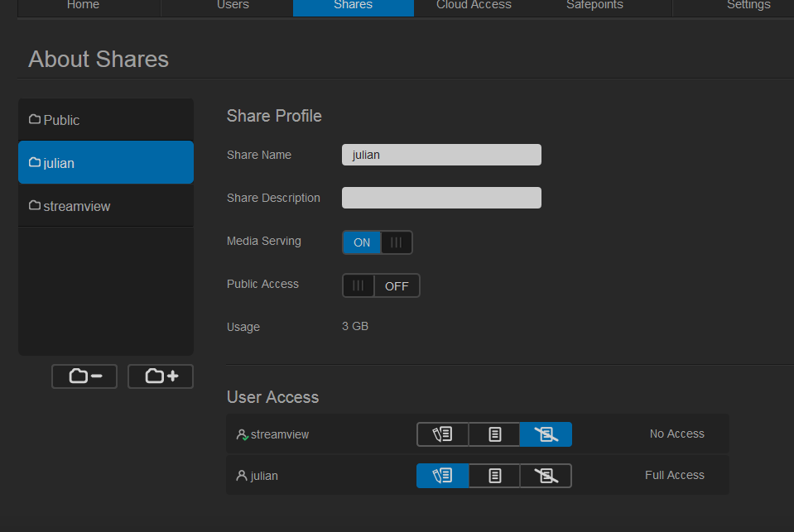This screenshot has width=794, height=532.
Task: Click the add share folder-plus button
Action: tap(161, 376)
